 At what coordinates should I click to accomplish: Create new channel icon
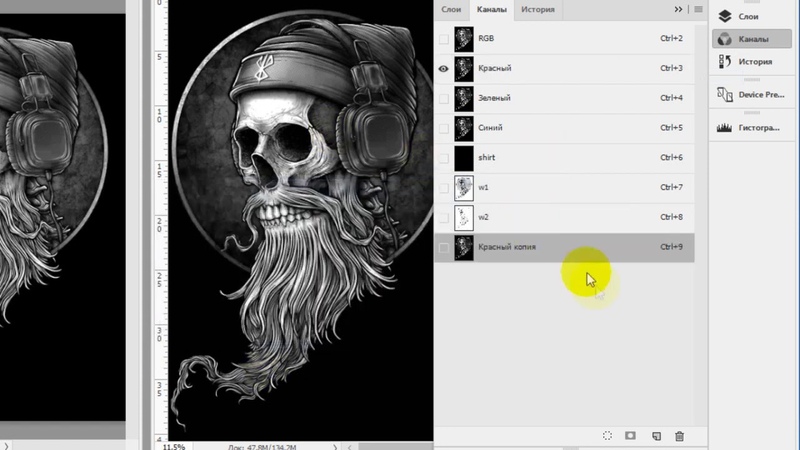point(657,436)
